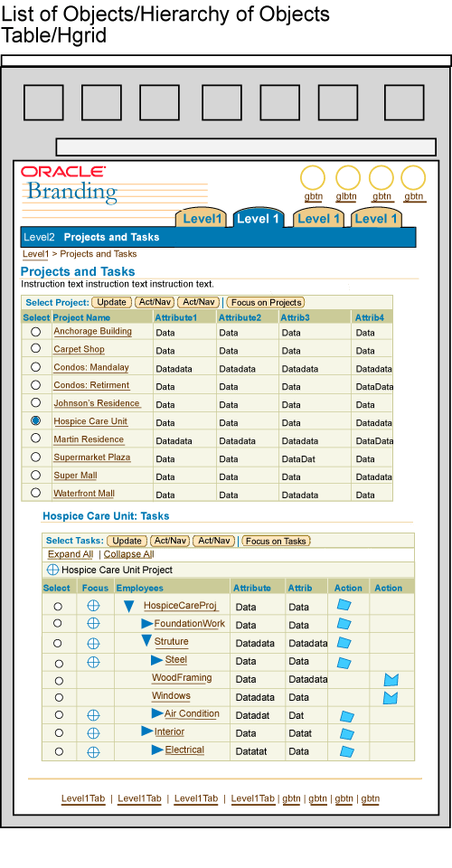The image size is (452, 868).
Task: Click the blue action icon for HospiceCareProj
Action: [x=344, y=605]
